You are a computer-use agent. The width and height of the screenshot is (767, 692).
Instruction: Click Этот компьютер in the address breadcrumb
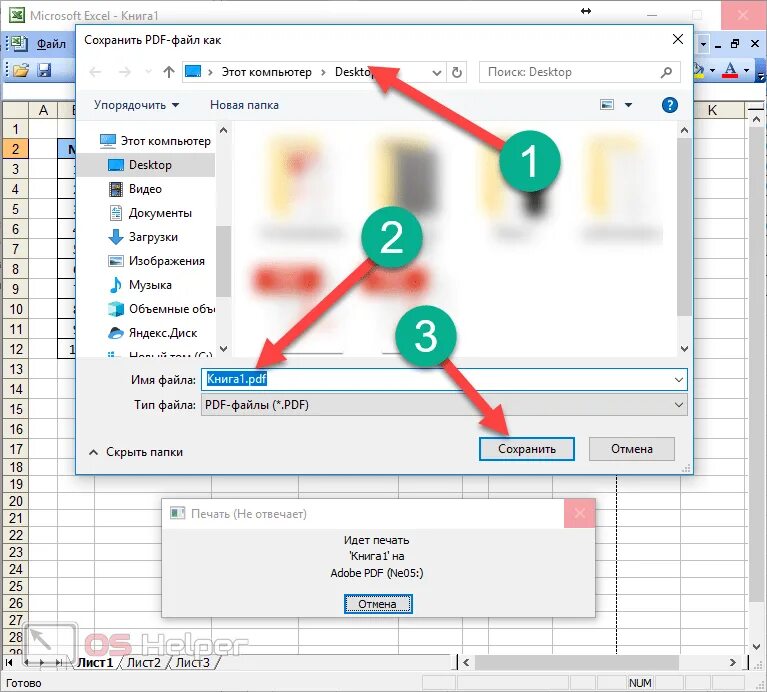click(x=267, y=72)
